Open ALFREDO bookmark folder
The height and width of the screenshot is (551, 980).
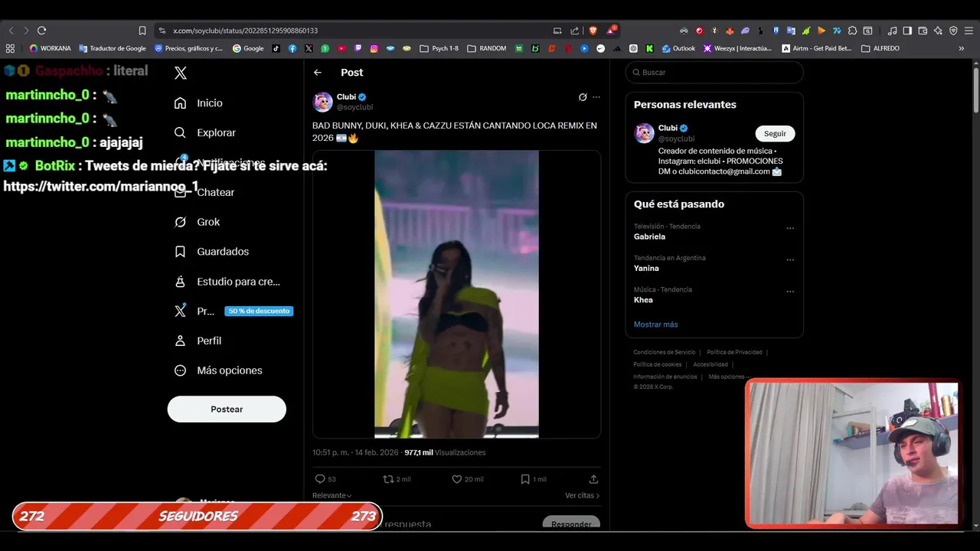click(x=880, y=48)
